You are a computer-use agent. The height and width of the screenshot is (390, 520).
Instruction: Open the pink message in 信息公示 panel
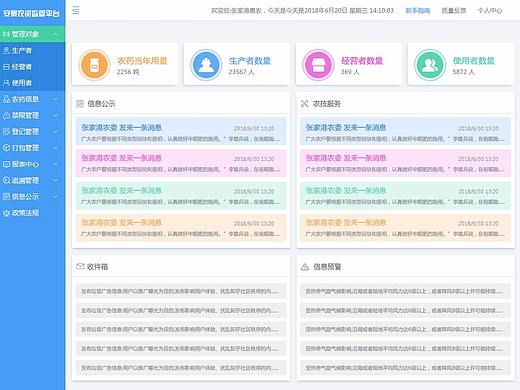(x=181, y=163)
